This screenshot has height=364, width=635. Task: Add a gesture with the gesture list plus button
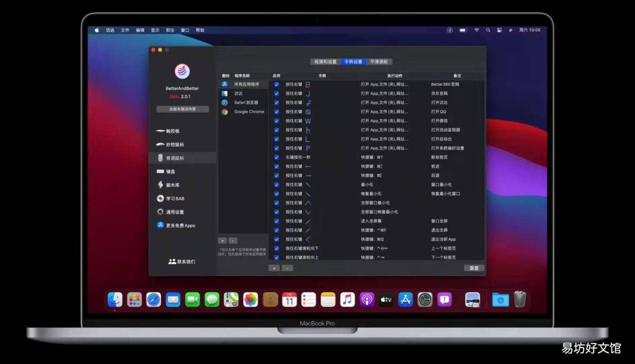coord(274,268)
